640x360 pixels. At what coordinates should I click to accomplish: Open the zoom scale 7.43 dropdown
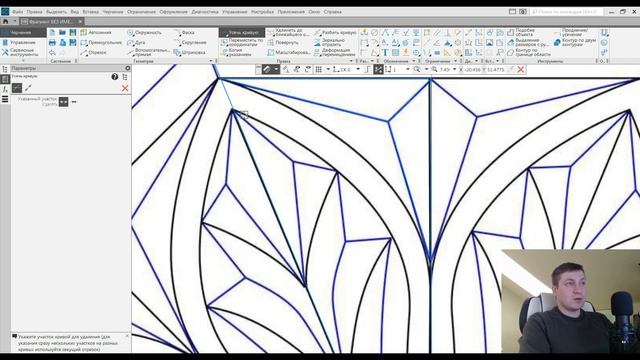tap(454, 70)
